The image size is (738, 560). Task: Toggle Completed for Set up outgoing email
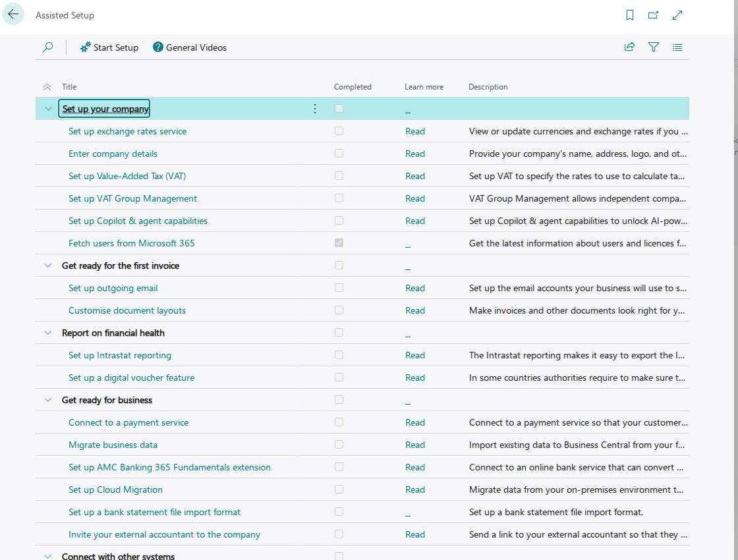pos(339,287)
